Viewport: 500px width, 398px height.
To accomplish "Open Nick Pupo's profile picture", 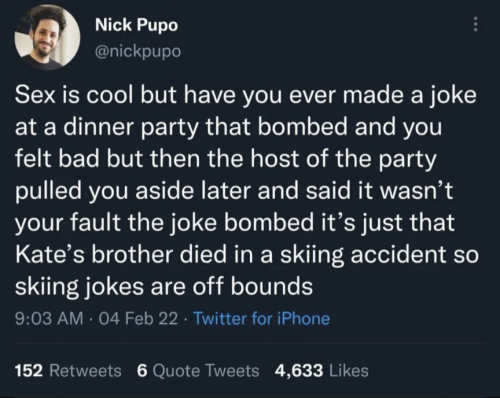I will click(47, 37).
